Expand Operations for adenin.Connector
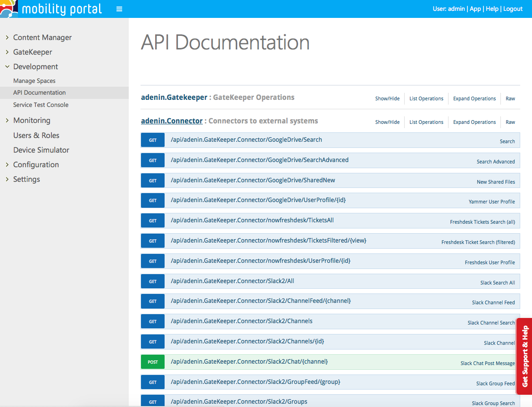Screen dimensions: 532x407 click(x=474, y=122)
